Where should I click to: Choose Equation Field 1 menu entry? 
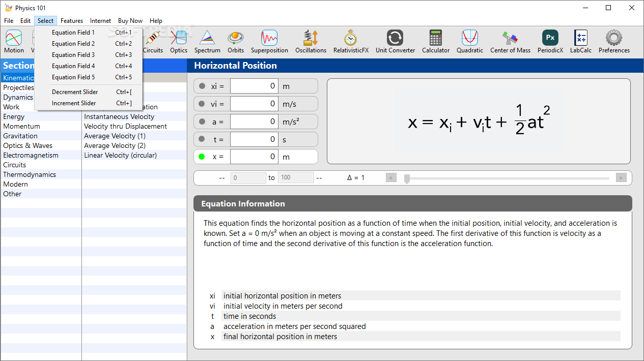(89, 33)
